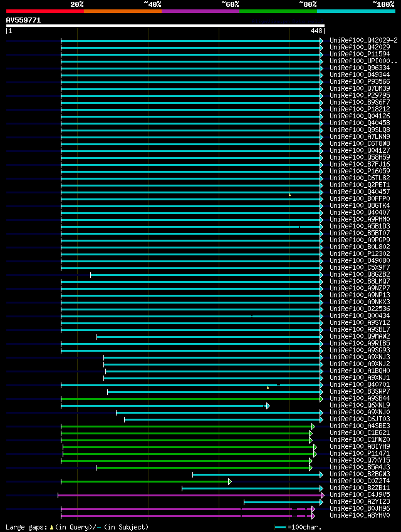Select the UniRef100_A8YHV0 label
This screenshot has height=532, width=401.
click(x=360, y=516)
